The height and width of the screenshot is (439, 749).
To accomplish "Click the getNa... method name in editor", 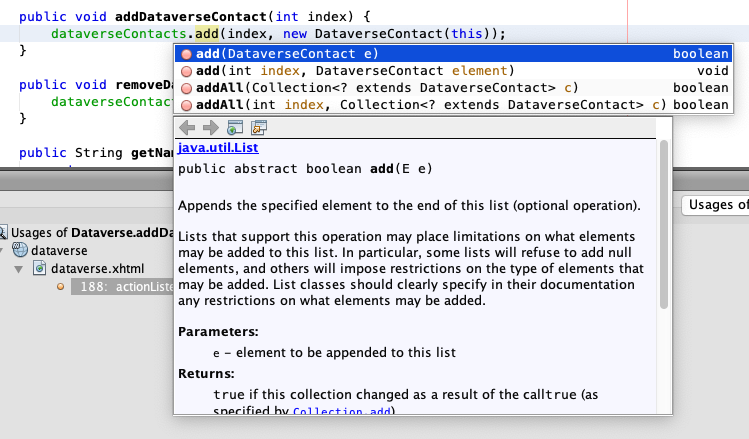I will [152, 153].
